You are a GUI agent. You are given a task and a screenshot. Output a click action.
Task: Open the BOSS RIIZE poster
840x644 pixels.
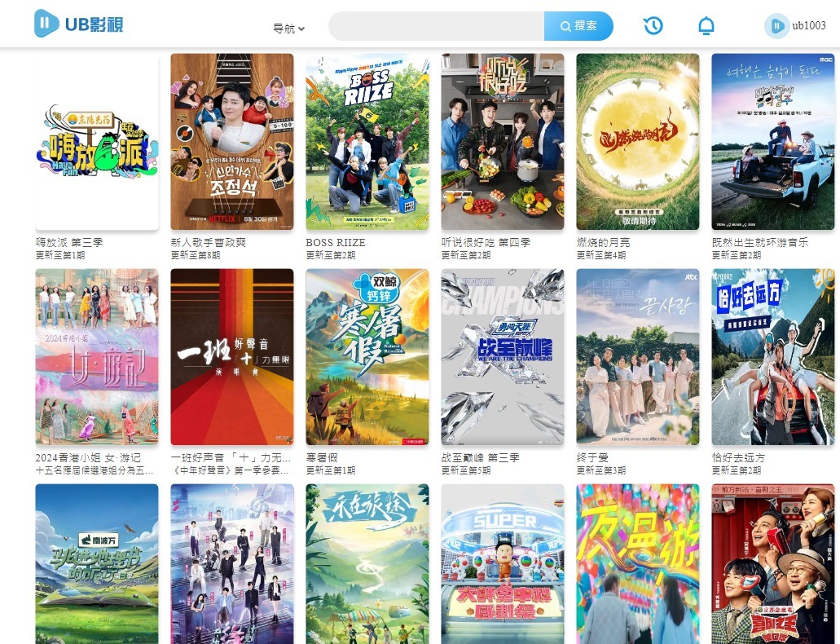tap(367, 142)
